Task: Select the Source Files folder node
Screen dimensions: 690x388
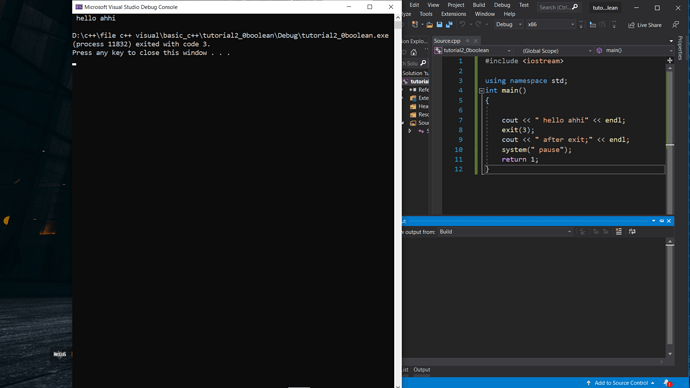Action: [423, 123]
